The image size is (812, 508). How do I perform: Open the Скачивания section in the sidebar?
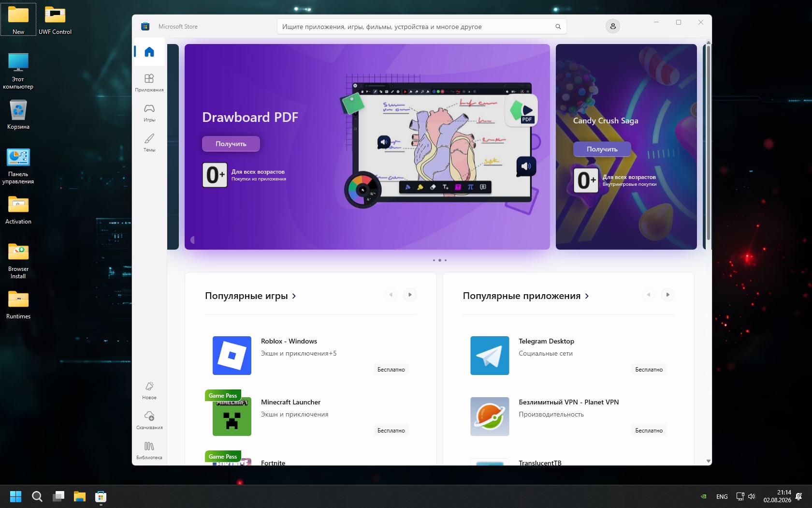(x=149, y=420)
